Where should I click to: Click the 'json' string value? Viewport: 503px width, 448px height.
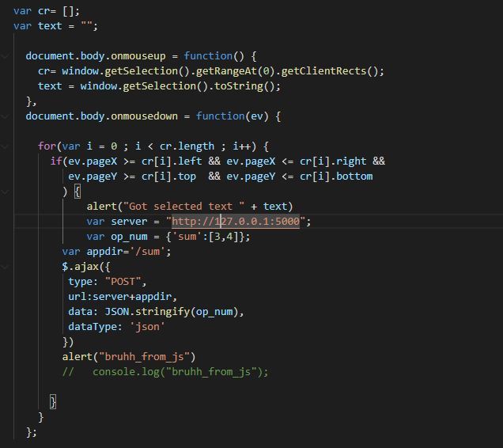tap(147, 327)
